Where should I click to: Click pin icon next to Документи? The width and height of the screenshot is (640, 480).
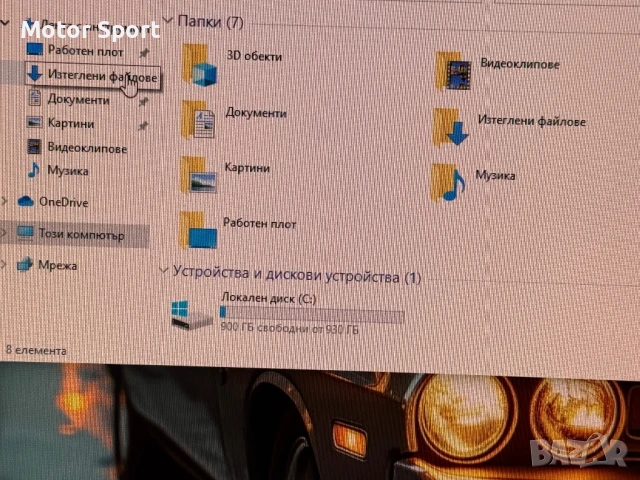[143, 102]
